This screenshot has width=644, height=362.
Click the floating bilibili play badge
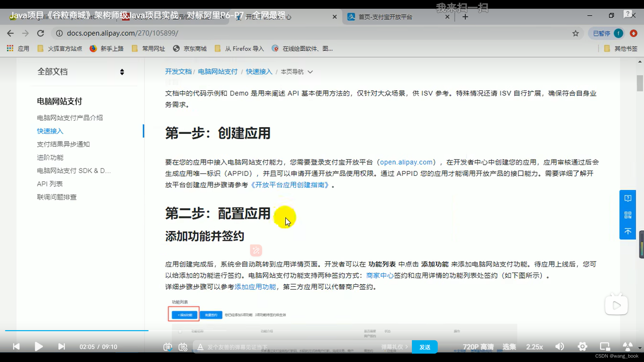(616, 304)
